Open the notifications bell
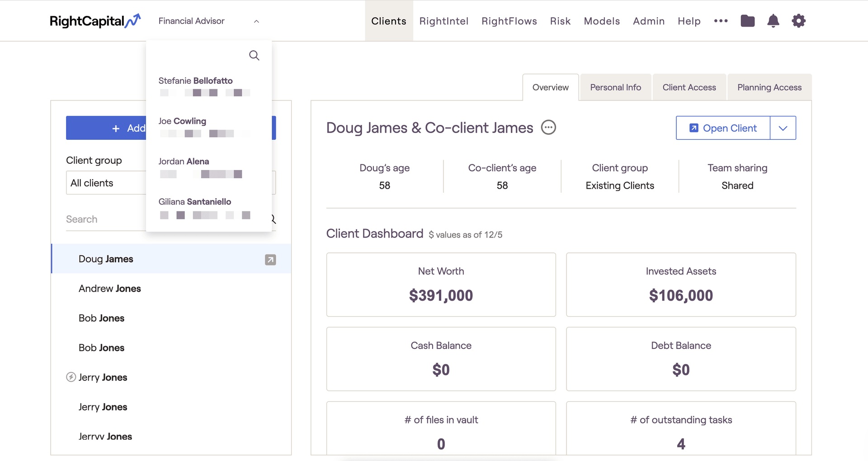The image size is (868, 461). click(x=773, y=21)
